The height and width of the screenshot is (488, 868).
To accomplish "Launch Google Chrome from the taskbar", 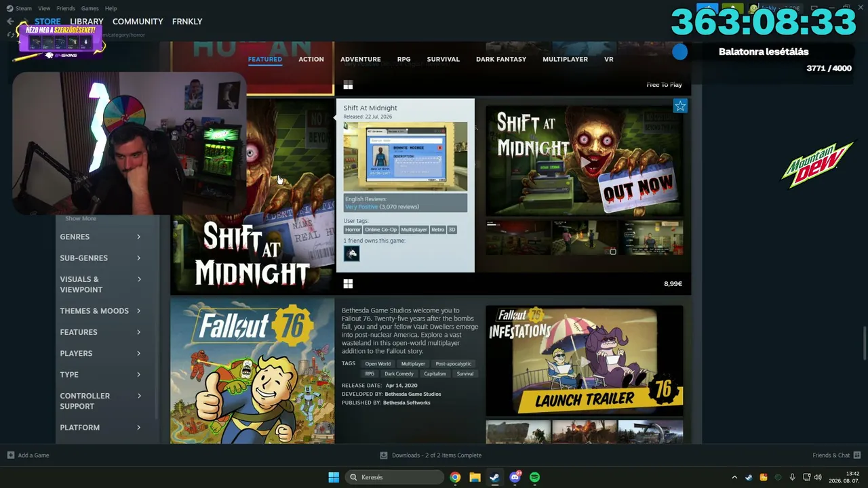I will (455, 477).
